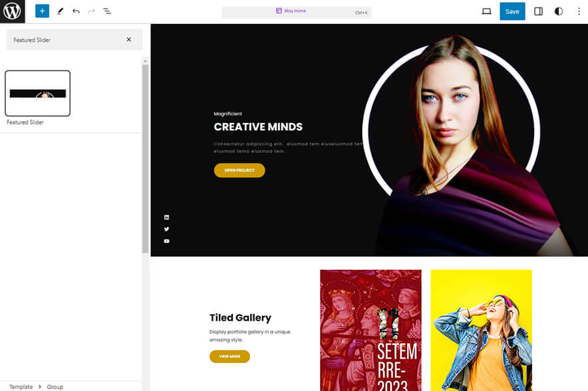
Task: Open the block inserter
Action: click(41, 11)
